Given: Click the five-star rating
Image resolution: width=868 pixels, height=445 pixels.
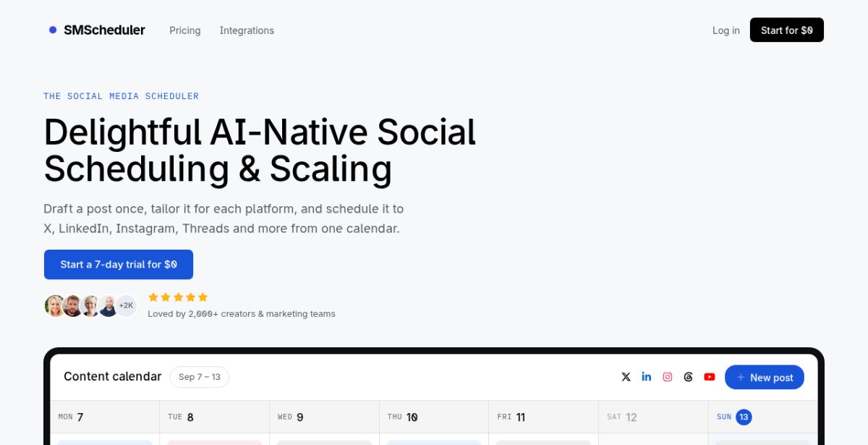Looking at the screenshot, I should coord(178,297).
